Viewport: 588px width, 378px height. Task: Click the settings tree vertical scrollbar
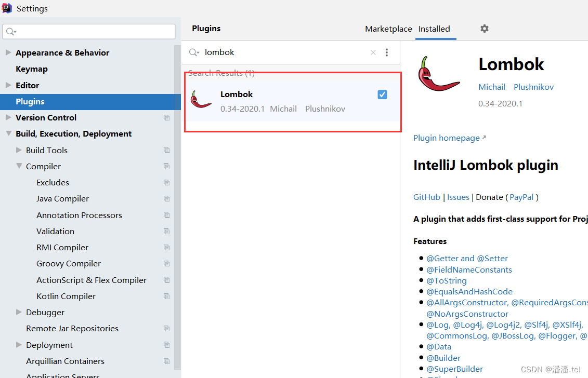pyautogui.click(x=177, y=207)
